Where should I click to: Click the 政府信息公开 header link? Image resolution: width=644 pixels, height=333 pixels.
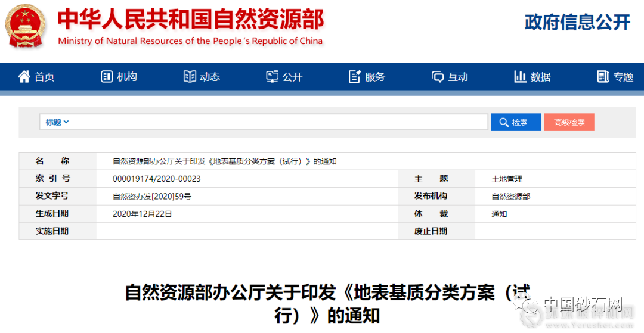coord(577,23)
